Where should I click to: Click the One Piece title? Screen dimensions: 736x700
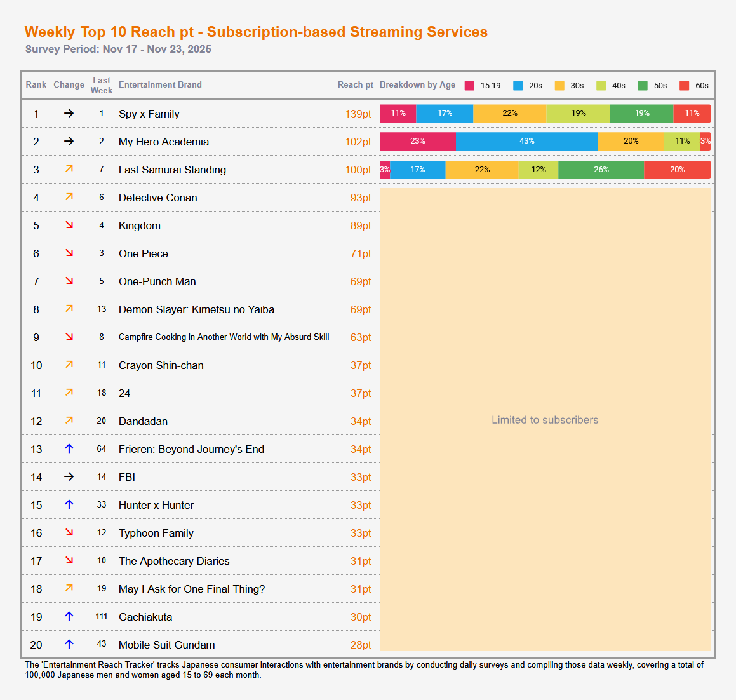click(x=143, y=253)
